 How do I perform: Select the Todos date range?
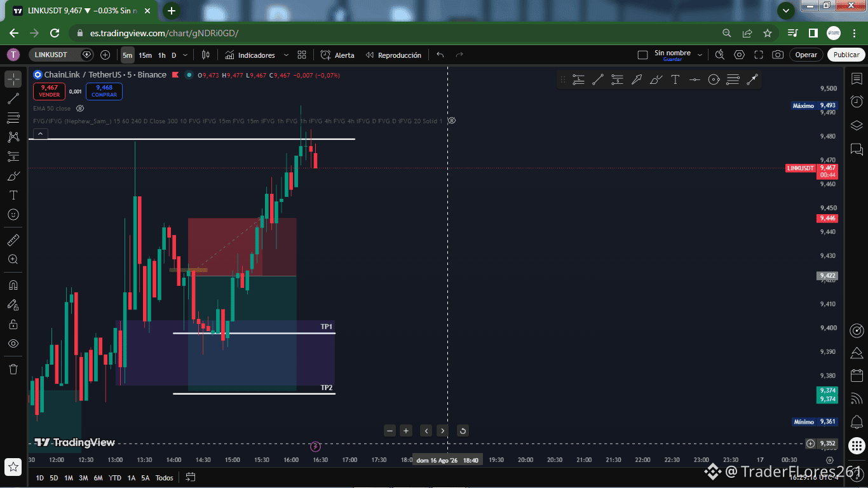tap(164, 478)
